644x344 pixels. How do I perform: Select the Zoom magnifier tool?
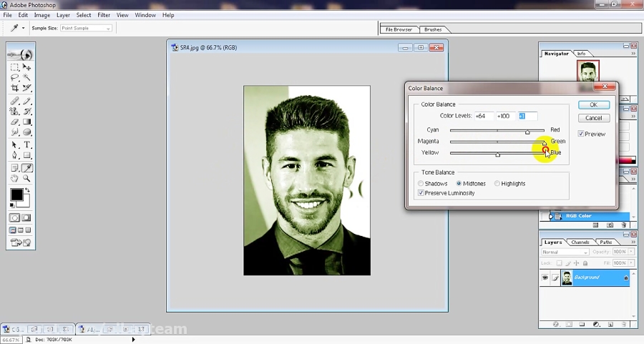point(26,178)
